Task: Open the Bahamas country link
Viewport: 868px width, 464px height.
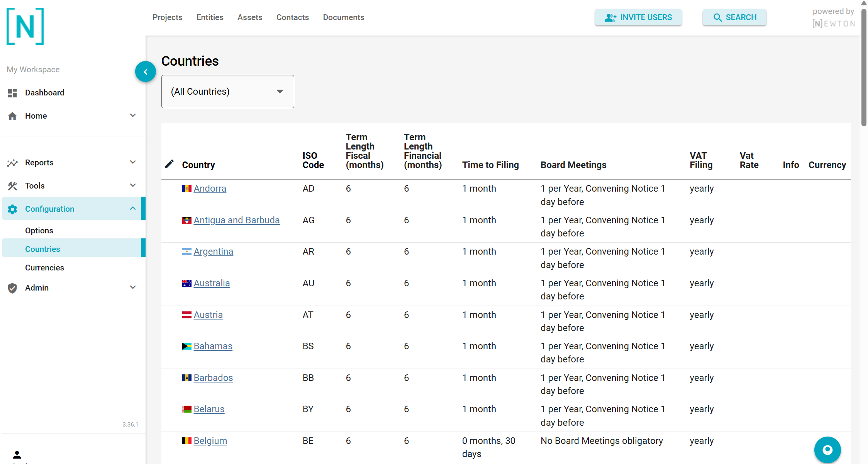Action: 213,346
